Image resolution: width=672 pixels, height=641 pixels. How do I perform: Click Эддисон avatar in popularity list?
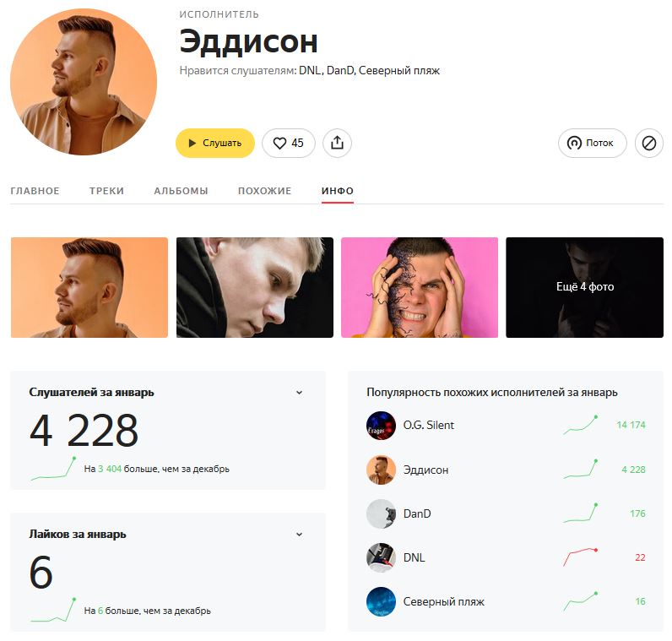[x=381, y=470]
